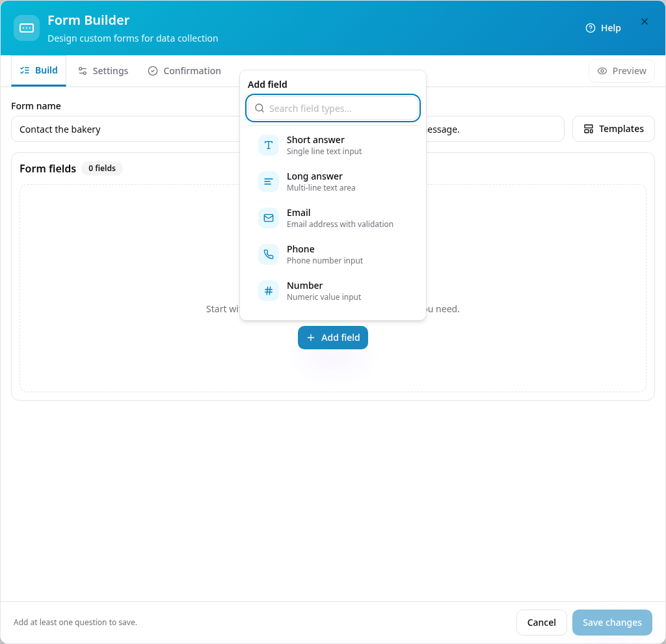Click the "Design custom forms" subtitle
The image size is (666, 644).
point(133,38)
